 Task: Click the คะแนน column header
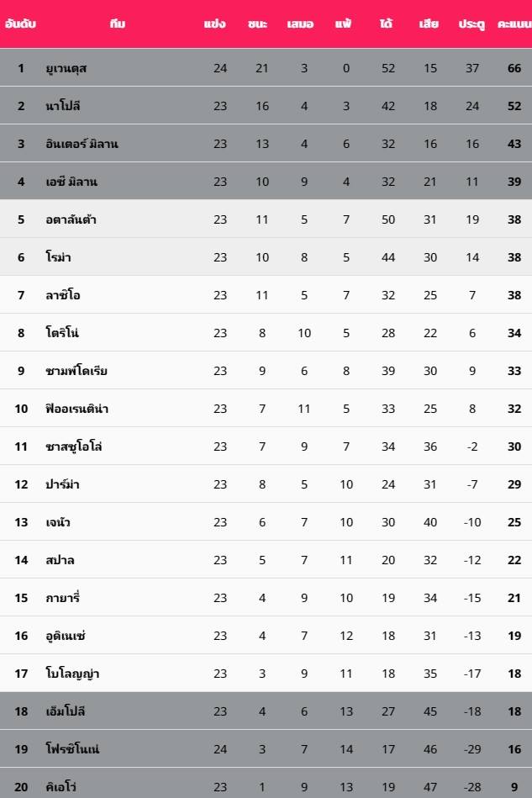coord(514,24)
